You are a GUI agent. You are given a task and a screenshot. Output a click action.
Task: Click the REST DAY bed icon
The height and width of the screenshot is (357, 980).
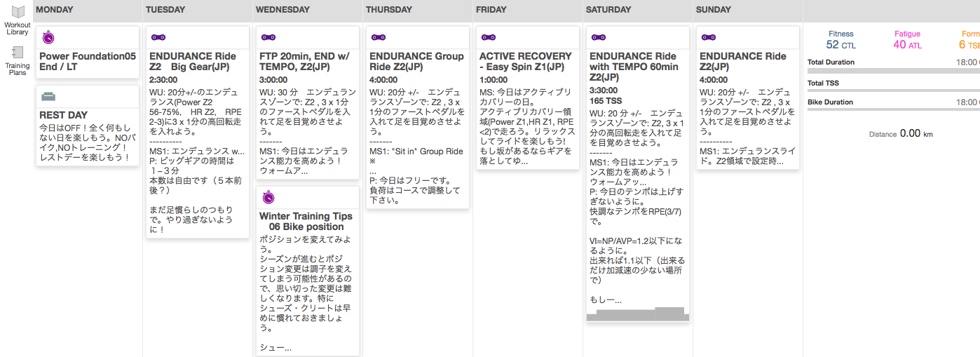(x=48, y=96)
